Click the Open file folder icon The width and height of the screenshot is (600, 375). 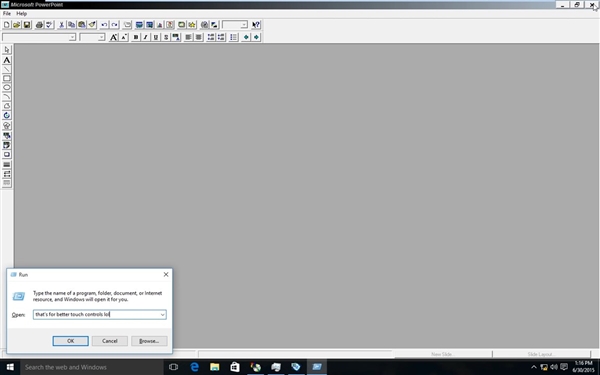tap(16, 25)
